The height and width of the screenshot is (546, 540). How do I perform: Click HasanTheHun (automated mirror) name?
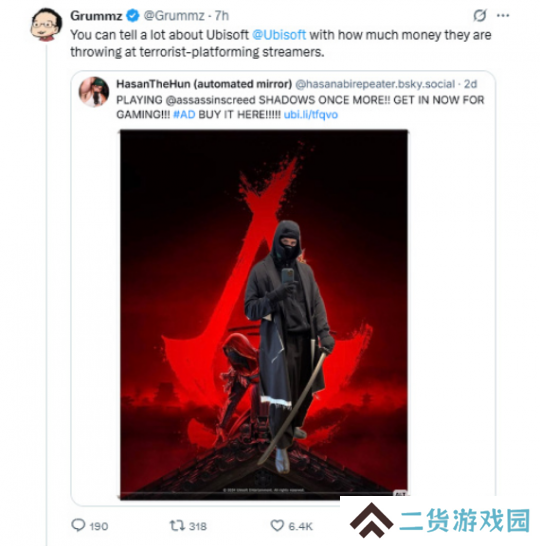pos(204,84)
